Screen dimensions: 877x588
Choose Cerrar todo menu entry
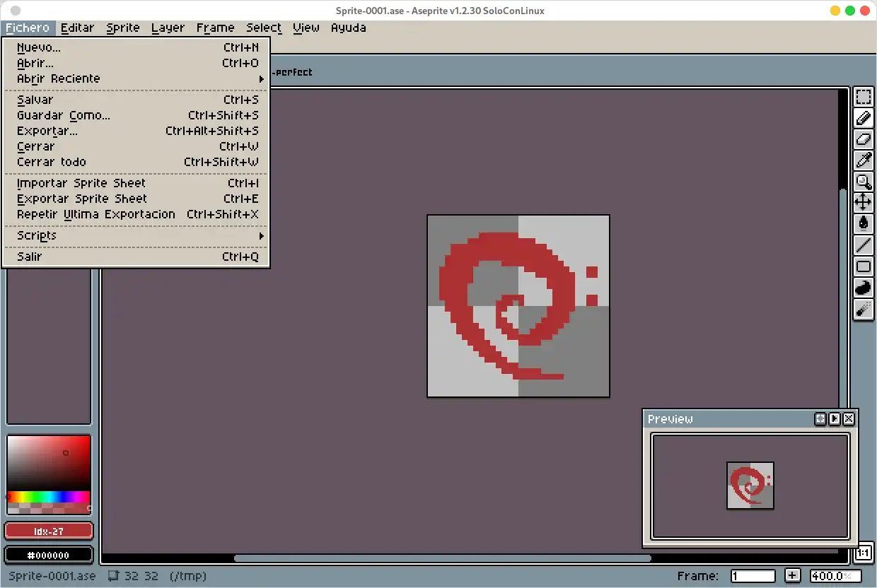click(x=135, y=162)
